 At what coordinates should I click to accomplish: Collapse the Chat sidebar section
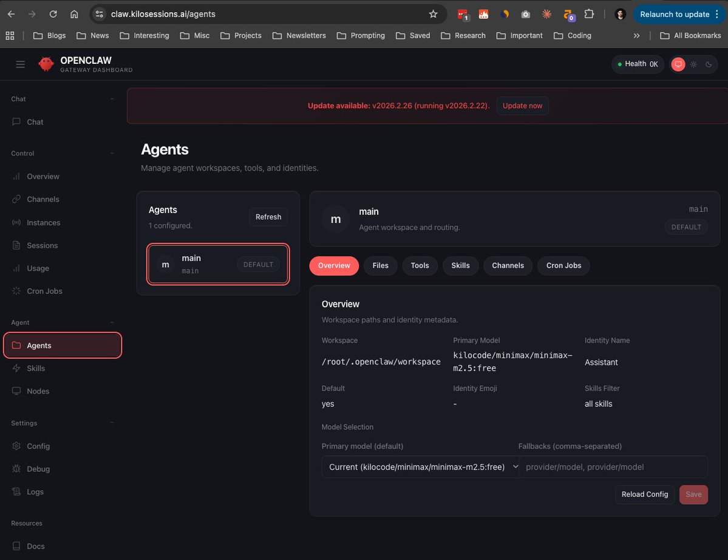pos(112,98)
